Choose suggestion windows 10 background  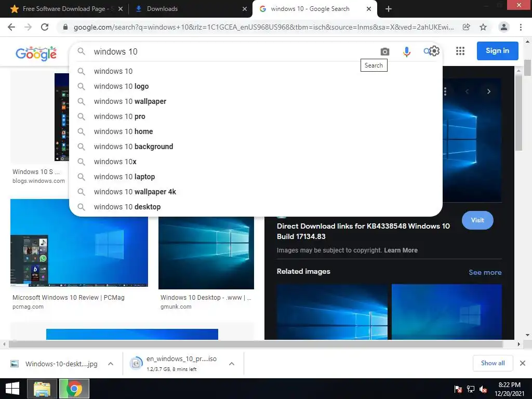(256, 147)
